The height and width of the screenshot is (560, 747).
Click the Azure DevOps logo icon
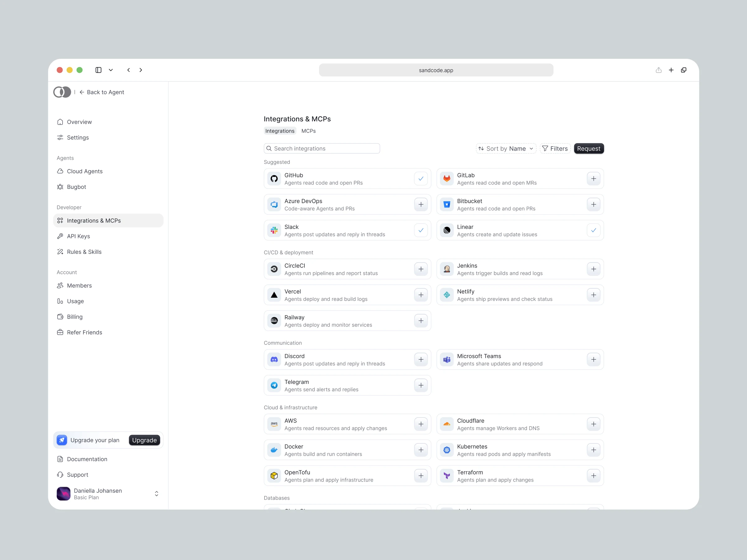click(x=274, y=205)
